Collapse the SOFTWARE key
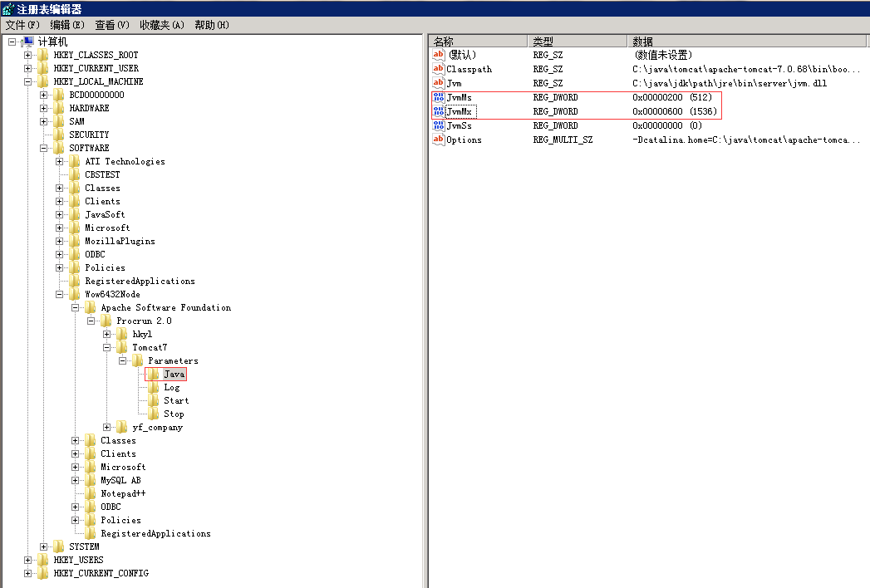The image size is (870, 588). pyautogui.click(x=43, y=148)
